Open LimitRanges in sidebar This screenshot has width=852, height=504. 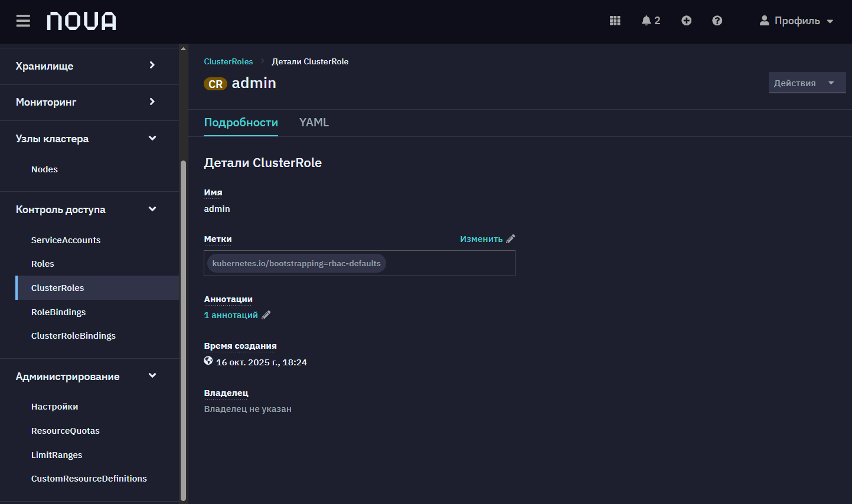tap(57, 455)
